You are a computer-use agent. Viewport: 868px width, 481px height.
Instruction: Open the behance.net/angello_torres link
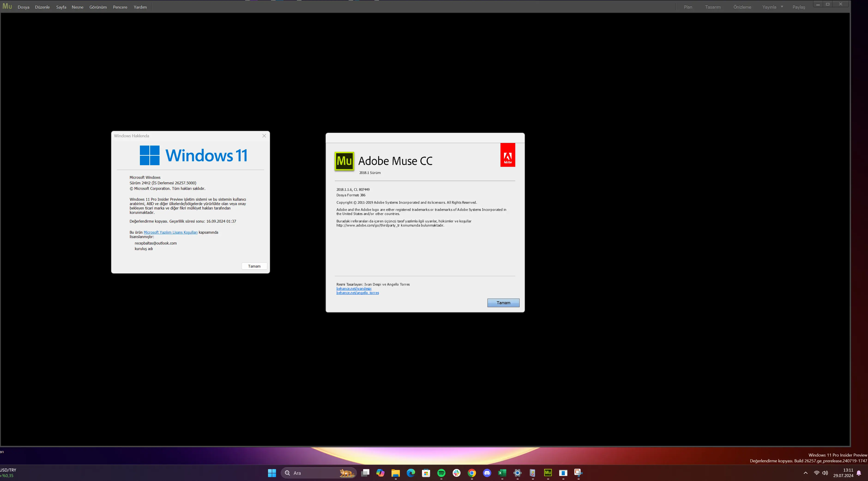358,293
